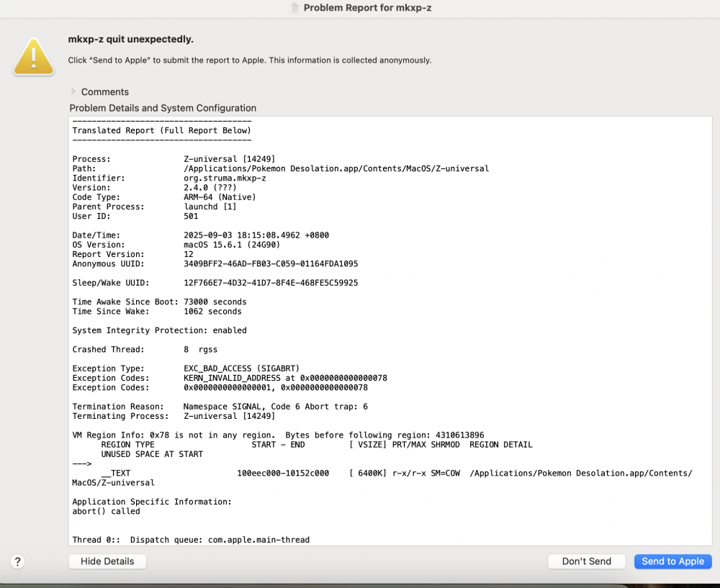Click the 'REGION TYPE' column header line
This screenshot has height=588, width=720.
(x=317, y=445)
